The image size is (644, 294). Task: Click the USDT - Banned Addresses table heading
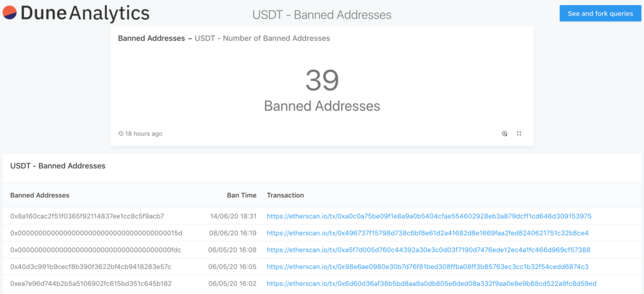(58, 166)
